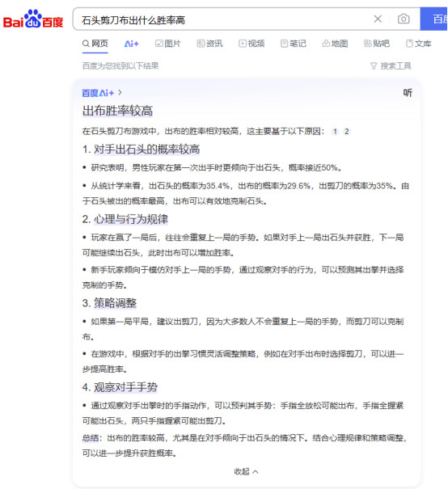Viewport: 448px width, 489px height.
Task: Open camera image search icon
Action: click(x=404, y=19)
